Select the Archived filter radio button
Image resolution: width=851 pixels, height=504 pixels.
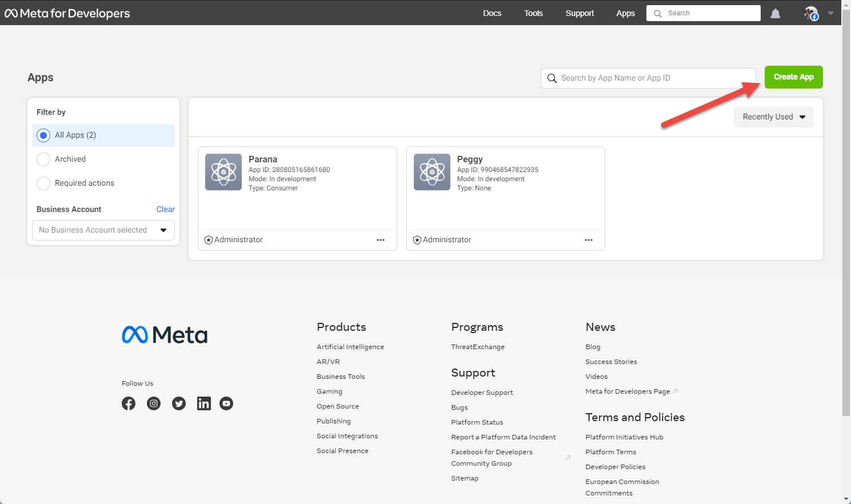43,159
